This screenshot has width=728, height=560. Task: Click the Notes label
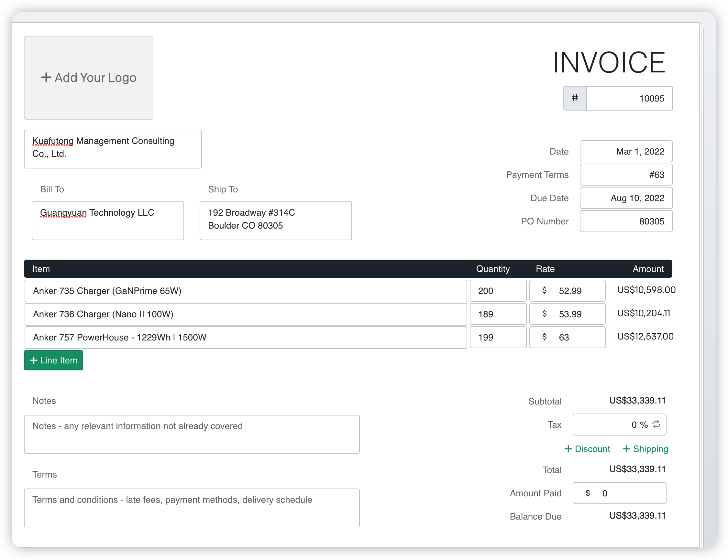point(44,401)
